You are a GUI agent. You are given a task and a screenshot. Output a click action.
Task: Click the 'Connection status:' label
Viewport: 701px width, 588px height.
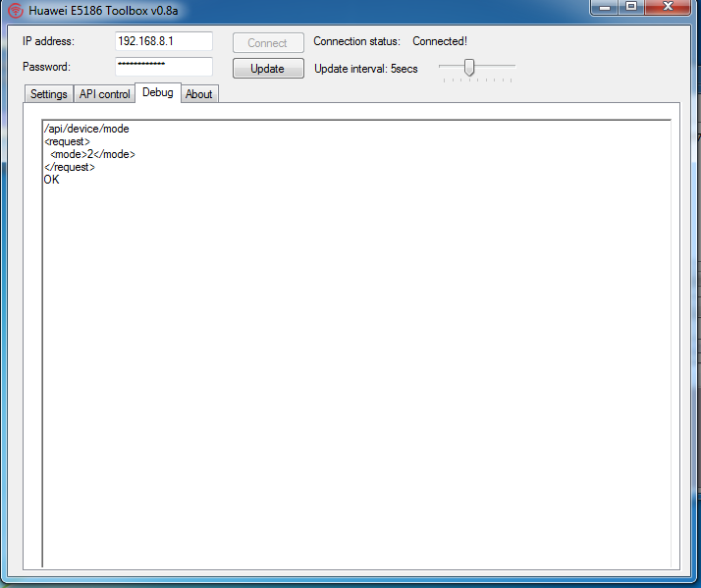(356, 41)
